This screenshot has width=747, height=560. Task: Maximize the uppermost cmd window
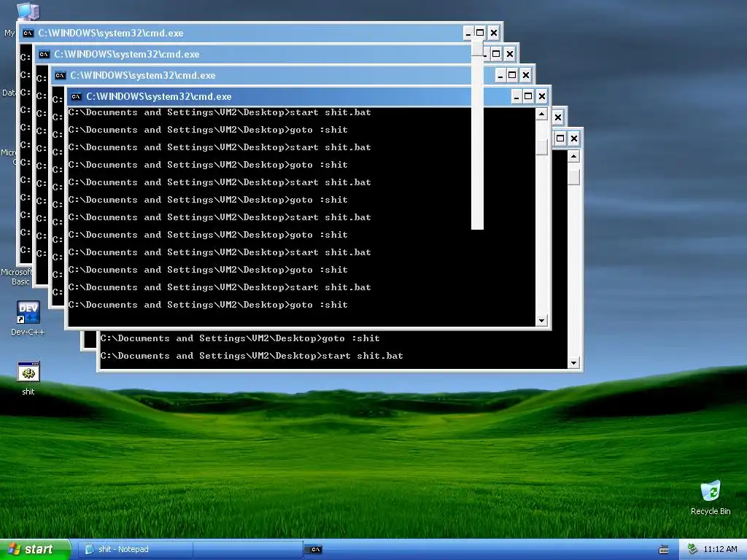coord(480,33)
